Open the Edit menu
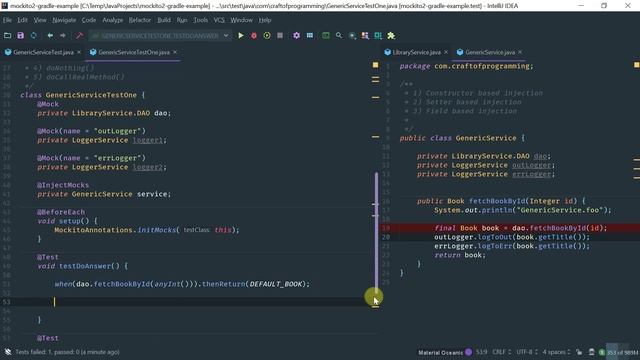640x360 pixels. click(22, 20)
